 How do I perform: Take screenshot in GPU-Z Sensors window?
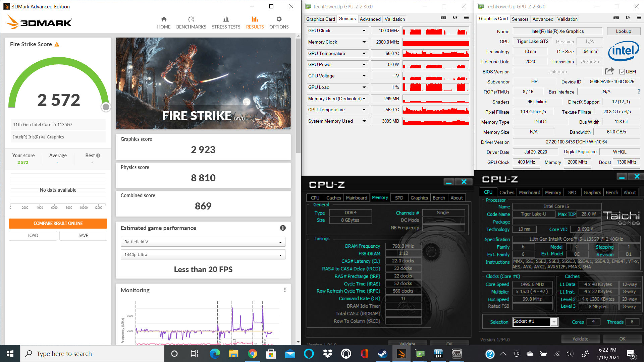(x=443, y=18)
